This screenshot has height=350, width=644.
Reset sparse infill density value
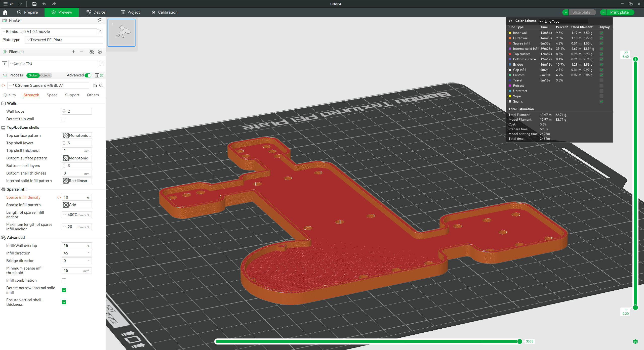click(59, 197)
